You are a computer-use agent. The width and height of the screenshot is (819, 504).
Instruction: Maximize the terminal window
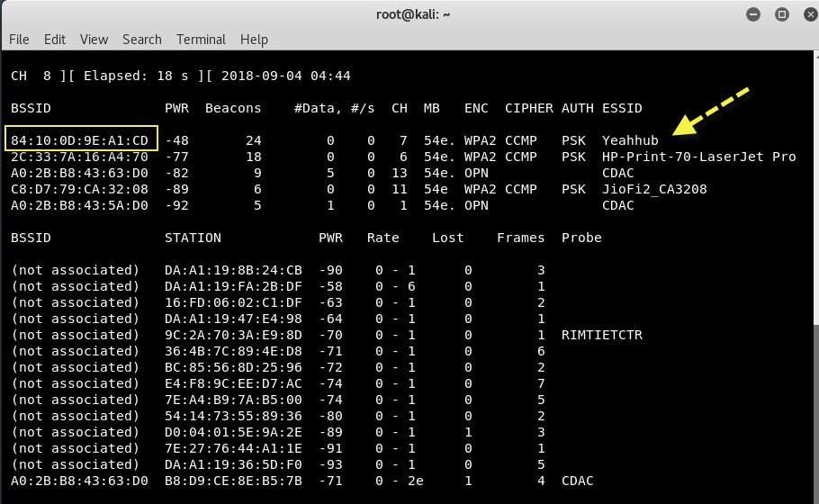tap(781, 14)
